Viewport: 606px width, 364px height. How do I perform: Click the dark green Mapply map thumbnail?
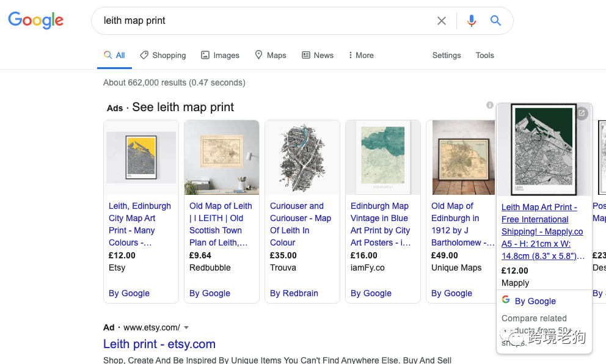(544, 150)
